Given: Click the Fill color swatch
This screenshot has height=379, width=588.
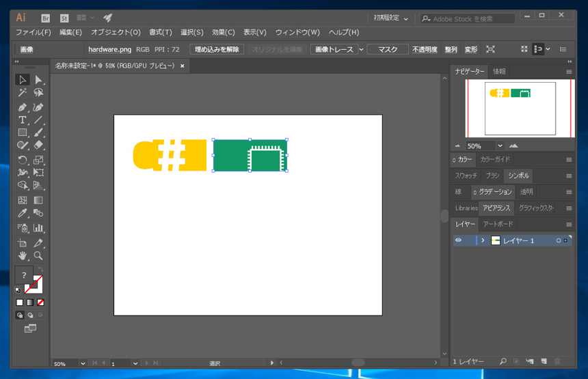Looking at the screenshot, I should (x=24, y=275).
